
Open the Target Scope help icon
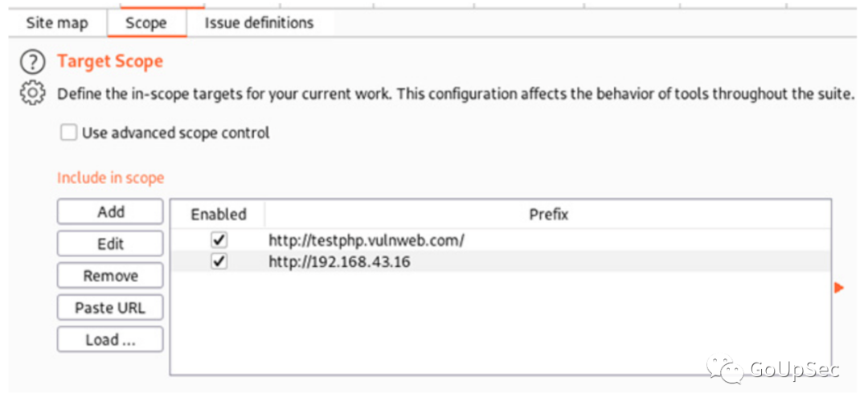32,61
